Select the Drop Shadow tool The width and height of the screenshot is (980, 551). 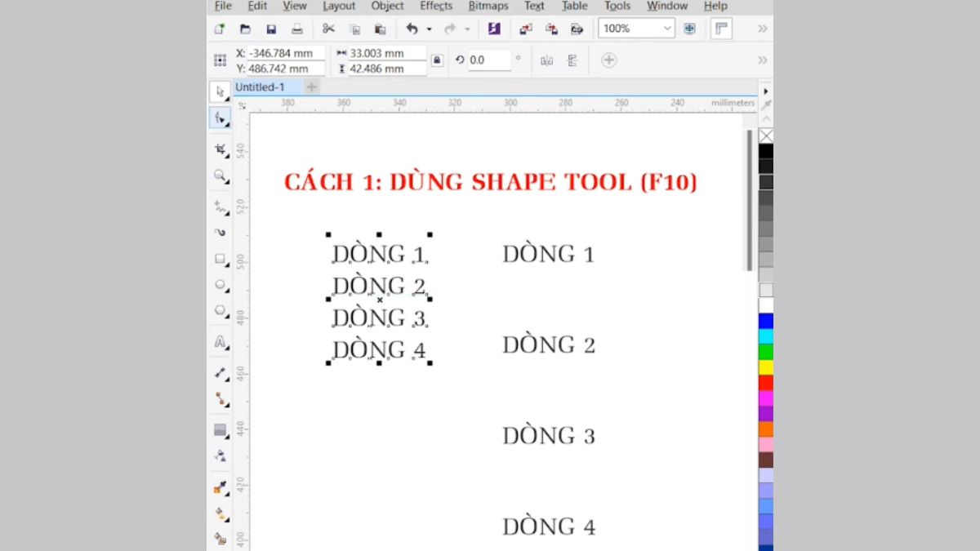[220, 429]
